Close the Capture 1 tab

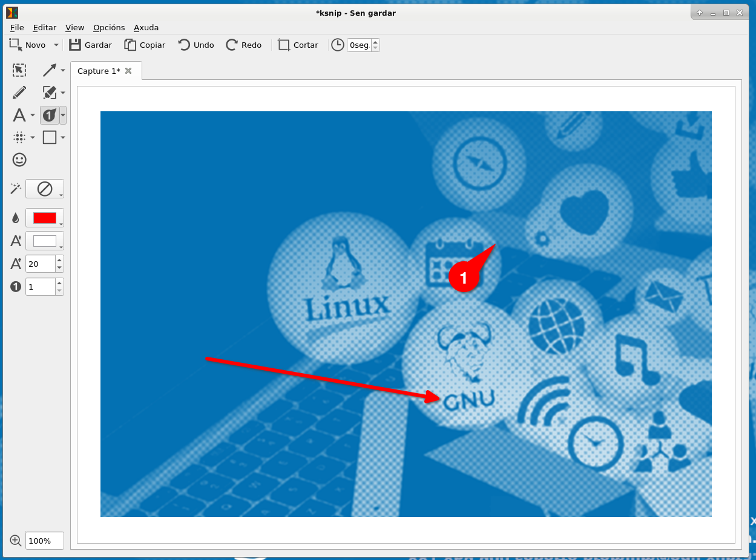pyautogui.click(x=128, y=71)
